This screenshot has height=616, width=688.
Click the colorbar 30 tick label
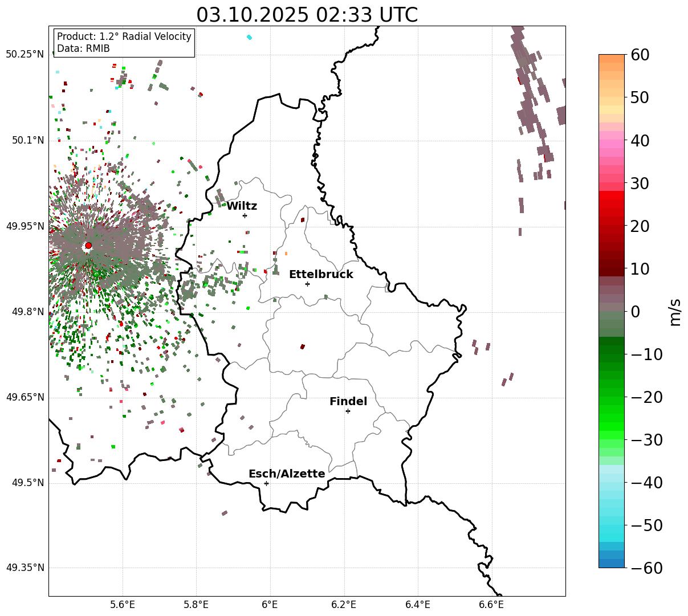639,183
